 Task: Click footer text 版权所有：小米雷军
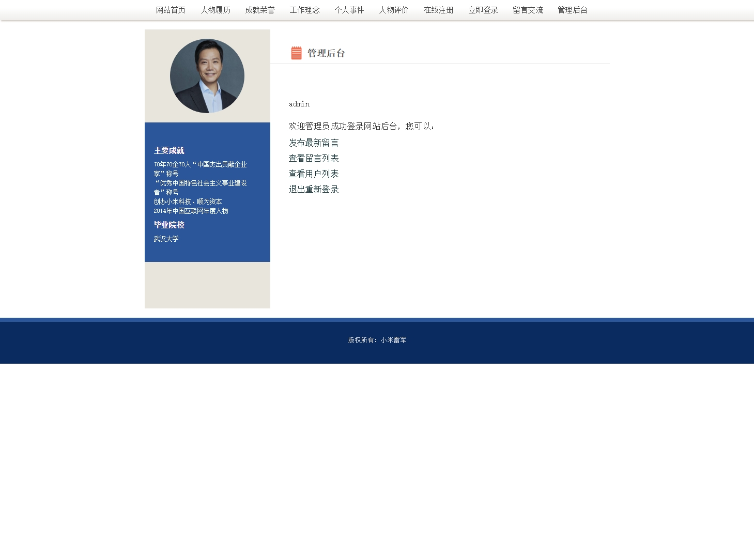[x=377, y=340]
